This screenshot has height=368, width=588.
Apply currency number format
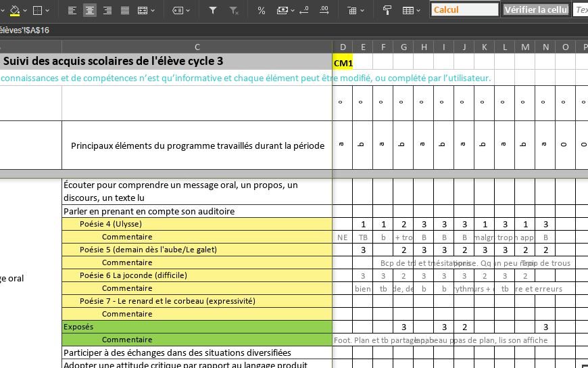283,11
